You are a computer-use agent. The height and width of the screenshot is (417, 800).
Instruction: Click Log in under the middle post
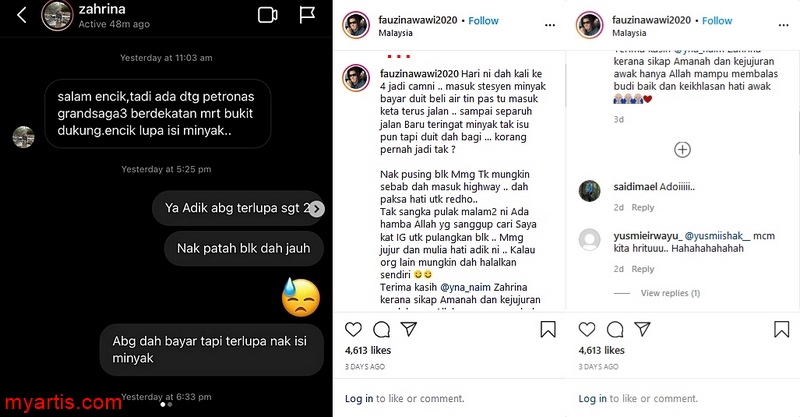coord(359,399)
